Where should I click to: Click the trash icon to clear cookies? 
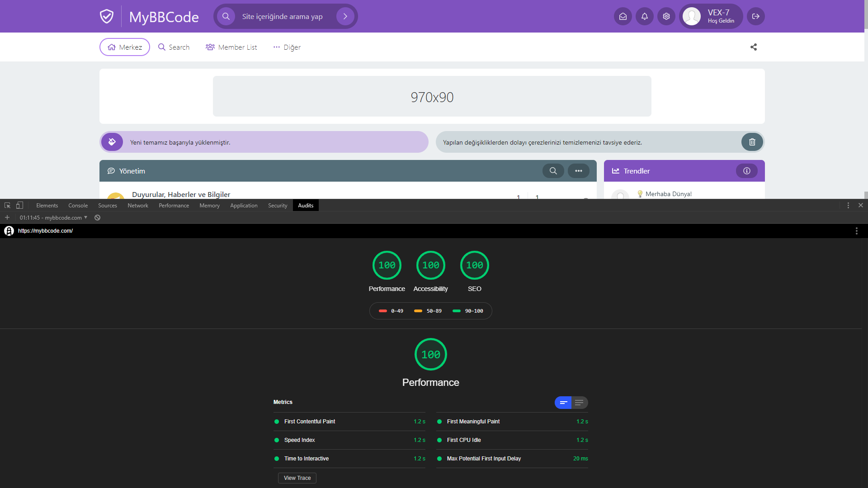pos(752,142)
